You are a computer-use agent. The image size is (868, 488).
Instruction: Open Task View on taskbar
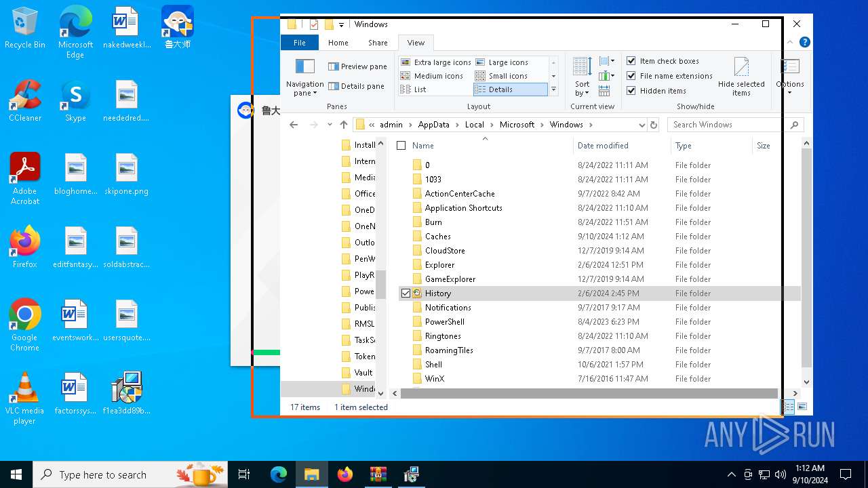[x=244, y=474]
